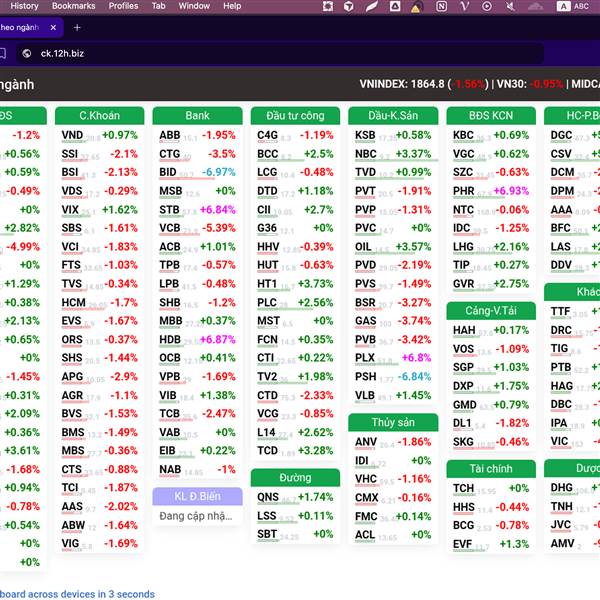Click the VIX ticker row

point(99,210)
